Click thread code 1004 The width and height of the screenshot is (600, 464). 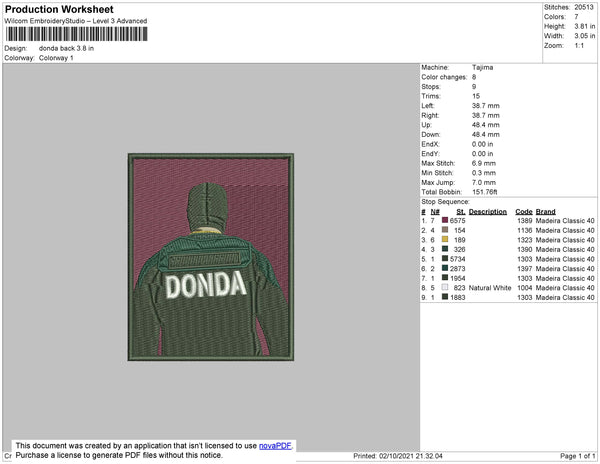[x=525, y=288]
